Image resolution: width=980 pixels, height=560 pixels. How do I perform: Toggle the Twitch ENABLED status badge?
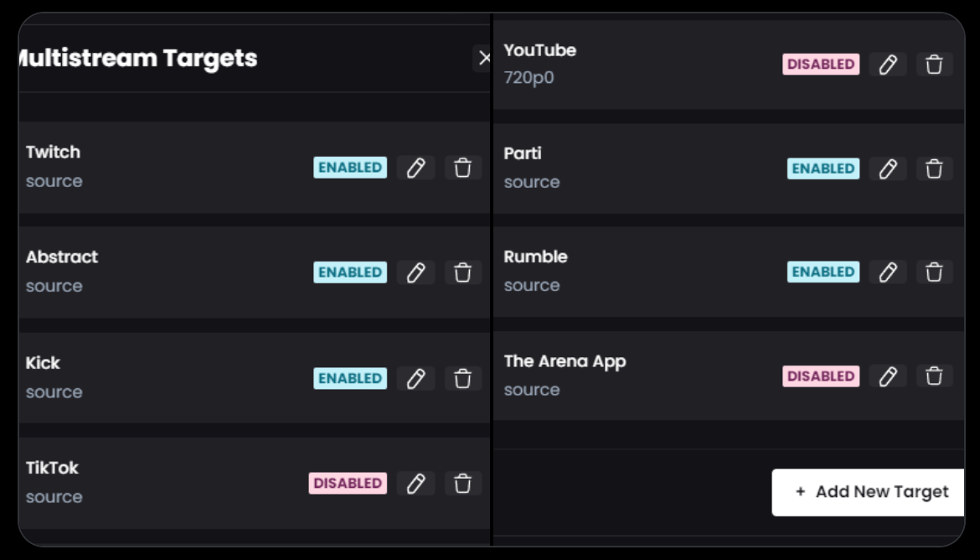click(350, 168)
